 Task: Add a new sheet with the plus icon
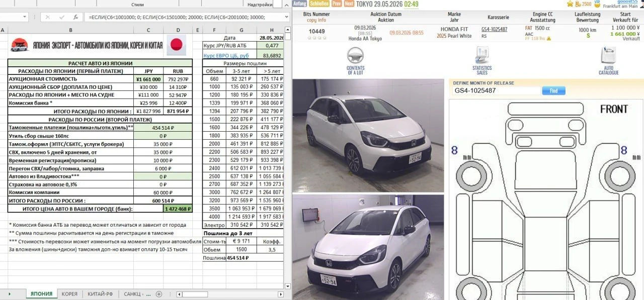[159, 294]
